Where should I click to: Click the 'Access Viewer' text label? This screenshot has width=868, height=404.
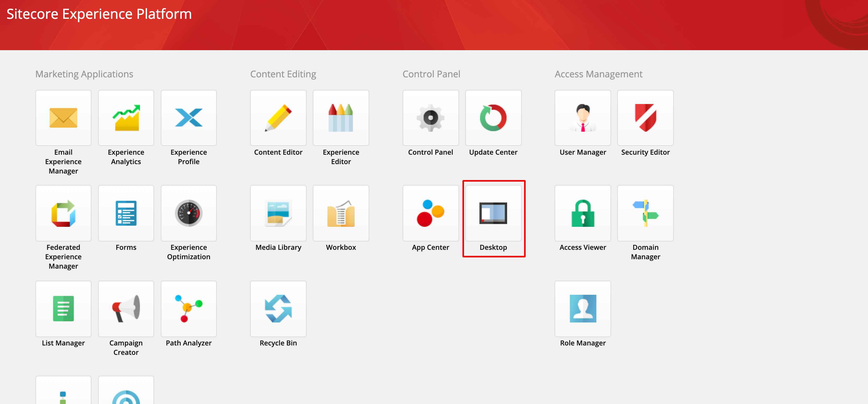(x=583, y=247)
